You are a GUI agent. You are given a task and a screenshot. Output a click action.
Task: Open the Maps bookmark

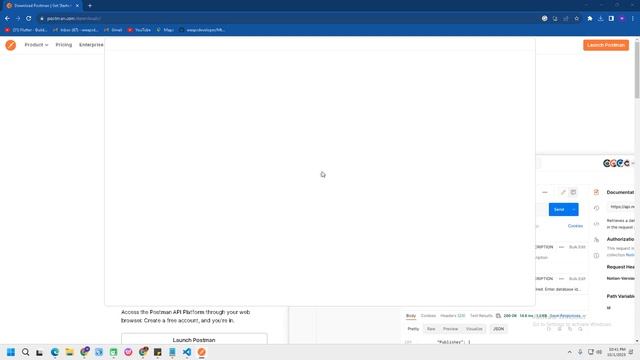point(165,30)
